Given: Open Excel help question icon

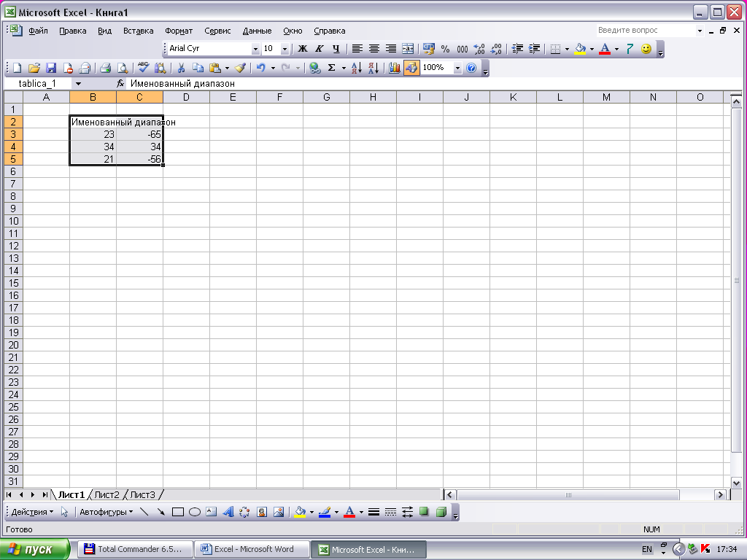Looking at the screenshot, I should [471, 68].
